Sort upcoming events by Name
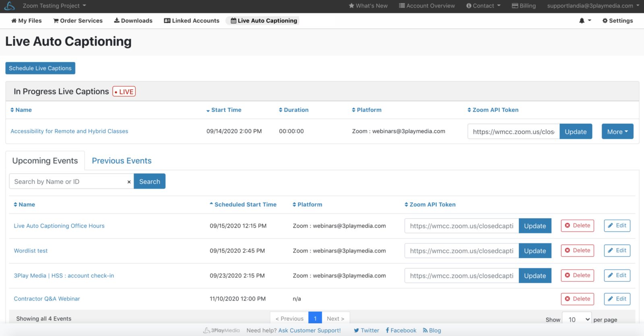 (x=24, y=205)
